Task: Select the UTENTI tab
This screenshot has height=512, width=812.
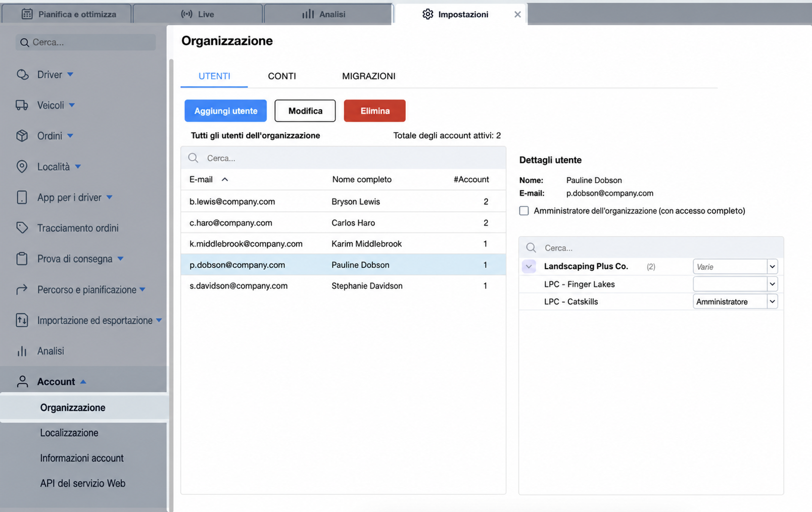Action: (214, 76)
